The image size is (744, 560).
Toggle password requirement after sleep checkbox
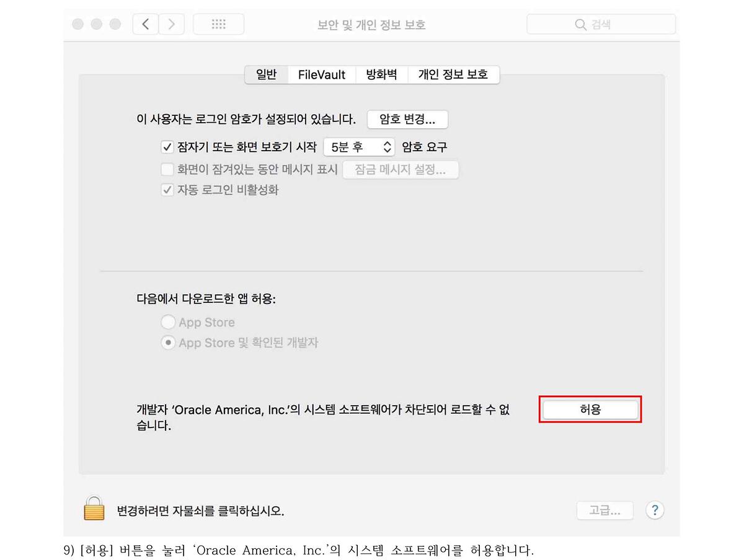167,147
